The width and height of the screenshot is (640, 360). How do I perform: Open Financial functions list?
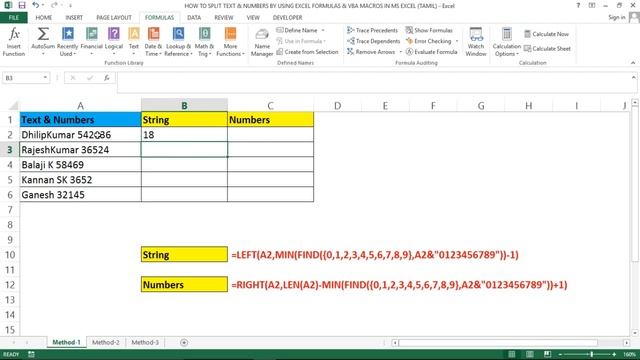tap(91, 42)
